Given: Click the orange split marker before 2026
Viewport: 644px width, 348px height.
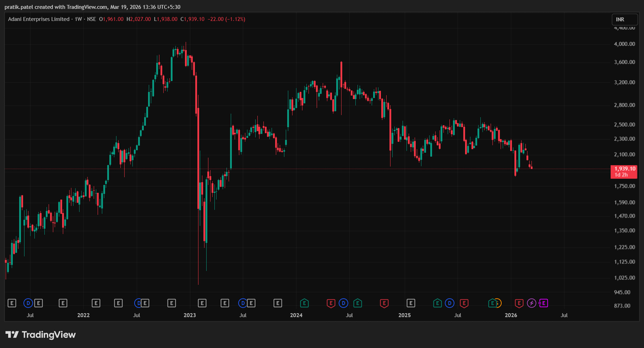Looking at the screenshot, I should (x=498, y=303).
